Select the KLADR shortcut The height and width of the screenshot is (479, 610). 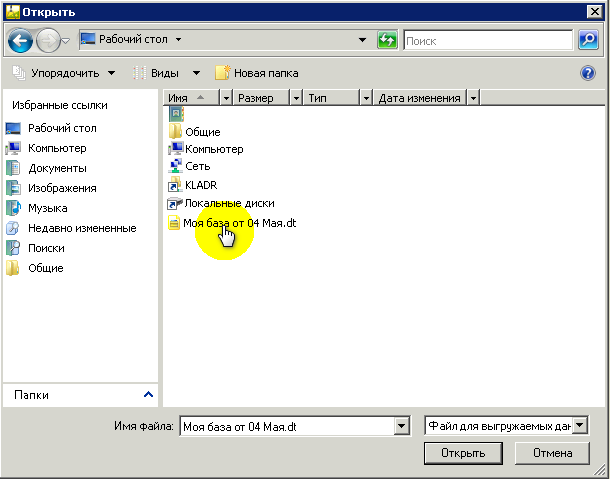(193, 185)
